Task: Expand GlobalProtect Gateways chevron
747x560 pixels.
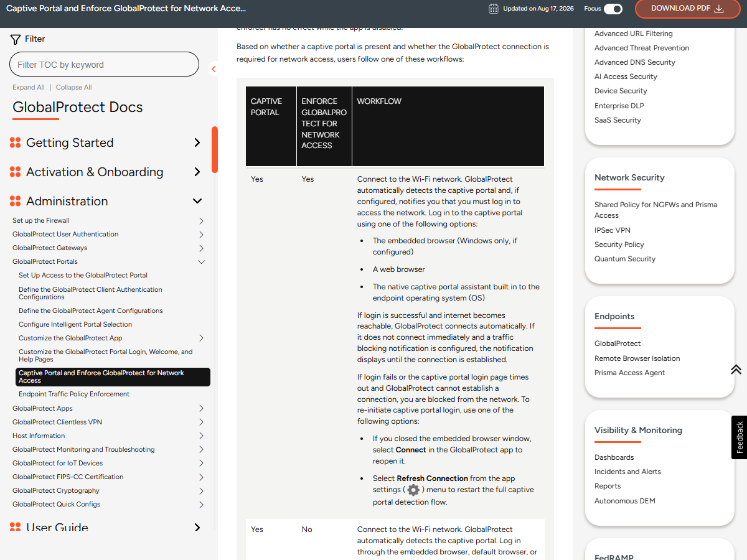Action: click(x=201, y=248)
